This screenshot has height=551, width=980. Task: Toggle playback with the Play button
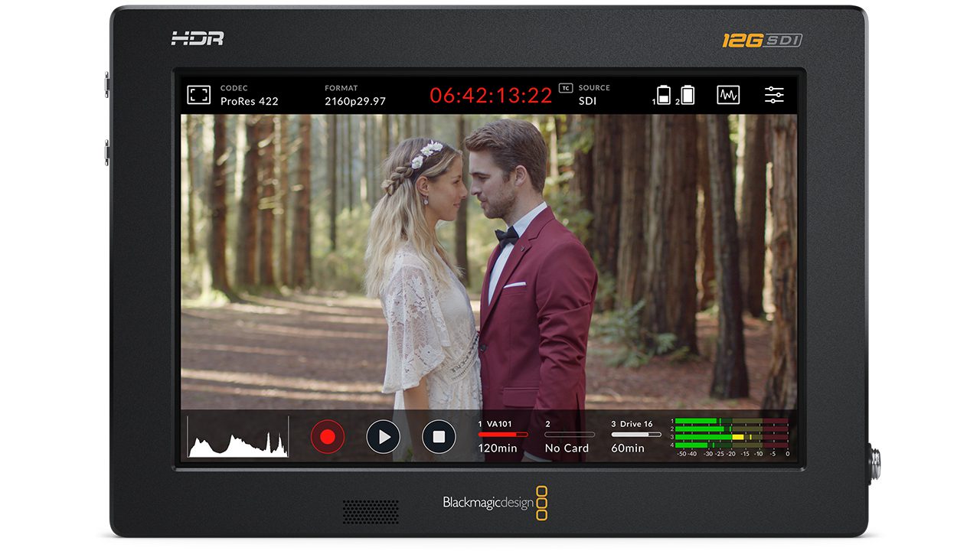384,438
